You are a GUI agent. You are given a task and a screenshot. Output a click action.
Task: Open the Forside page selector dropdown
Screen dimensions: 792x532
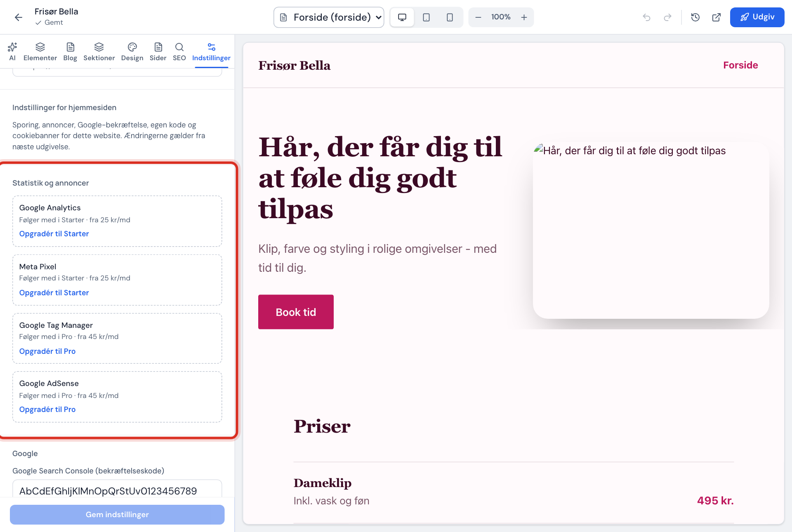tap(329, 17)
